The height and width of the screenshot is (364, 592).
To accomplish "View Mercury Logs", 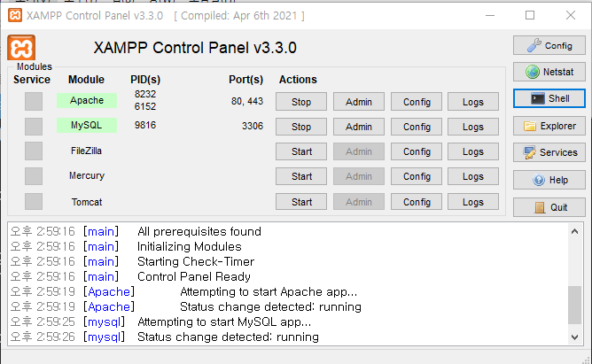I will coord(473,176).
